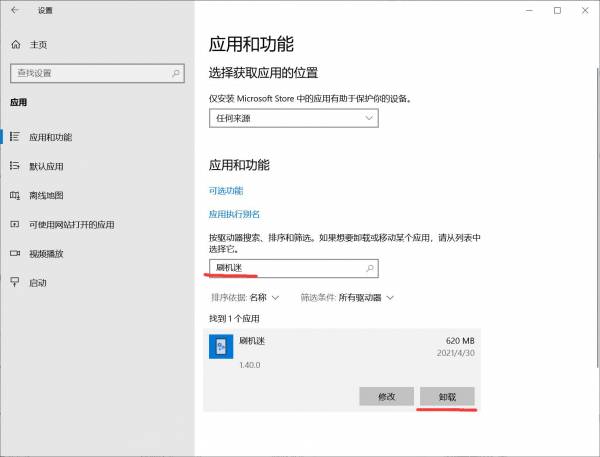This screenshot has height=457, width=600.
Task: Click the 修改 button
Action: [386, 396]
